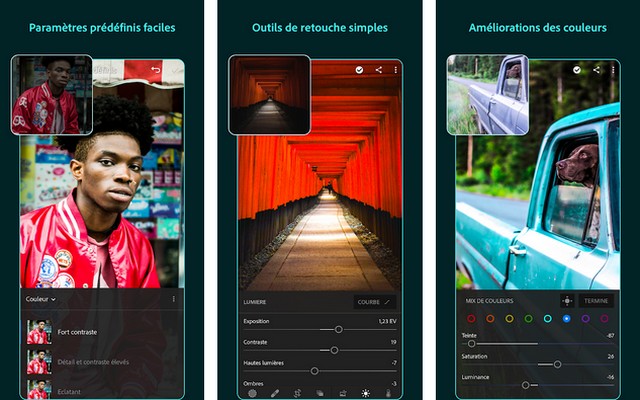The height and width of the screenshot is (400, 640).
Task: Select the orange color channel circle
Action: coord(490,318)
